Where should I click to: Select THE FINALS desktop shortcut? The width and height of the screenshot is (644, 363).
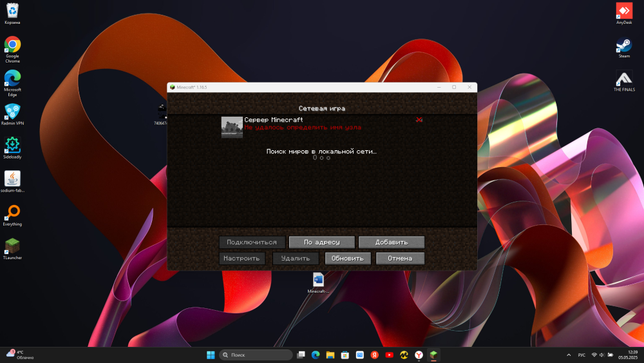624,81
